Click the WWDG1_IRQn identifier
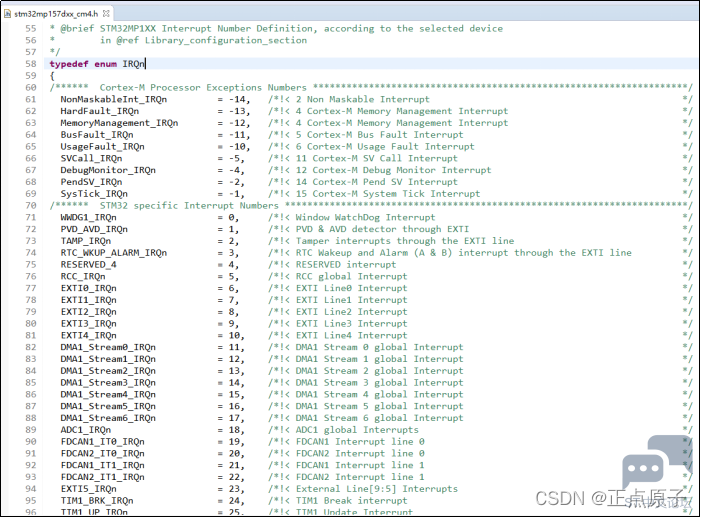This screenshot has width=701, height=518. pos(88,217)
